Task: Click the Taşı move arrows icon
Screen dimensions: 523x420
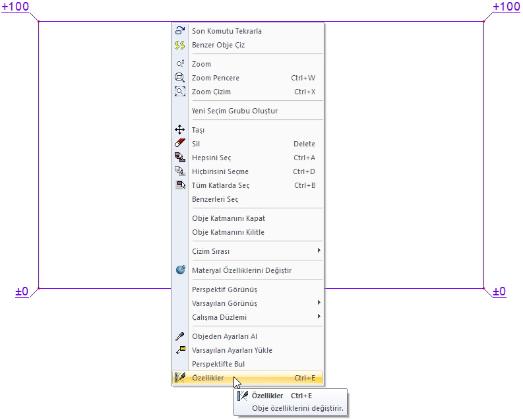Action: [x=180, y=130]
